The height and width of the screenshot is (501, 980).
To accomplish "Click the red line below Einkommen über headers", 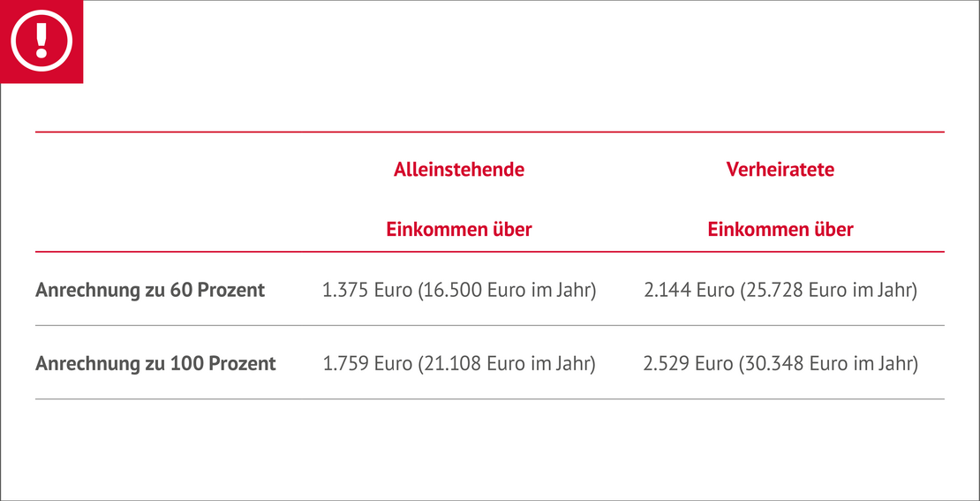I will click(x=490, y=252).
